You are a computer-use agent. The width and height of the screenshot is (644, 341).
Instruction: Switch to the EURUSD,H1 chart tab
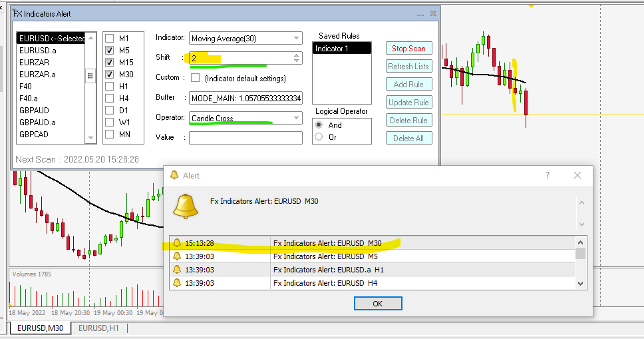click(98, 328)
